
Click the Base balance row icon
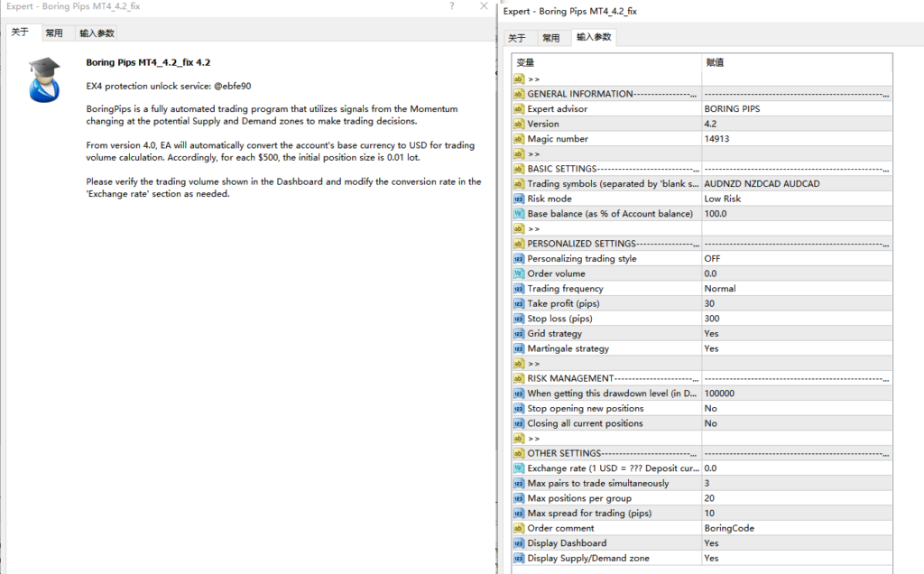point(519,214)
